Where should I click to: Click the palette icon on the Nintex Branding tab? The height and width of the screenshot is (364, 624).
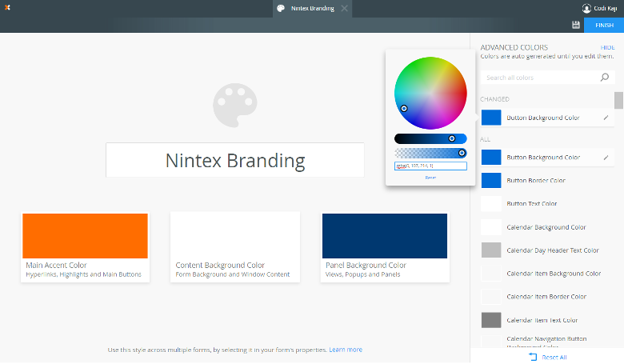[x=281, y=8]
